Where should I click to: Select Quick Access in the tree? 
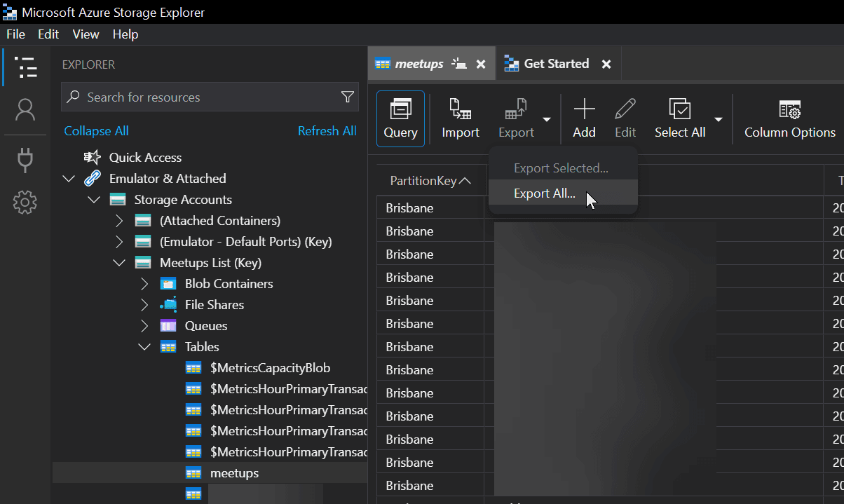(145, 158)
